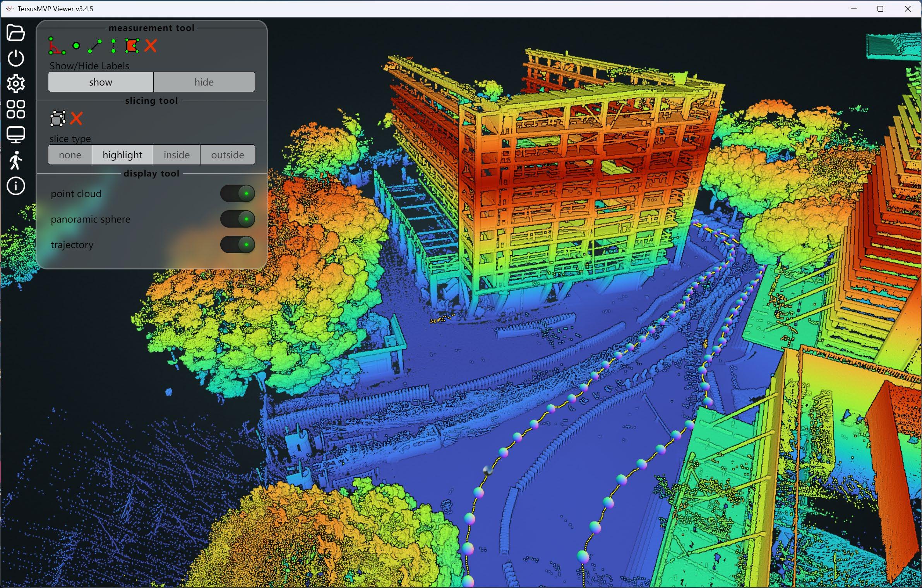
Task: Remove the slice with the red X
Action: pos(76,118)
